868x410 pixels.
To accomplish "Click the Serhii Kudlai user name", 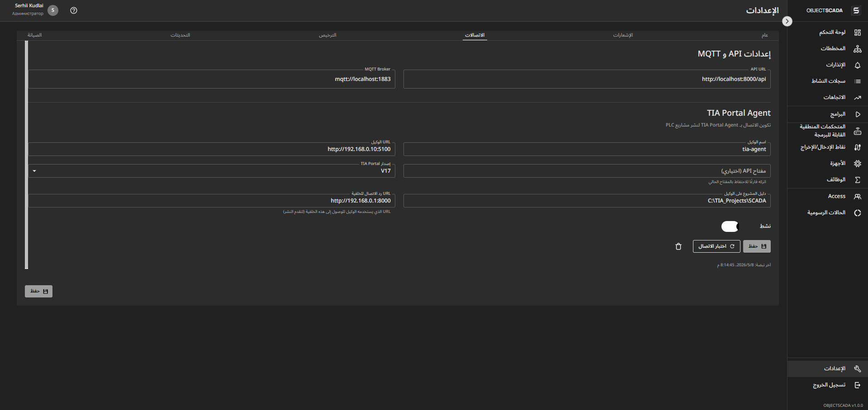I will [29, 6].
